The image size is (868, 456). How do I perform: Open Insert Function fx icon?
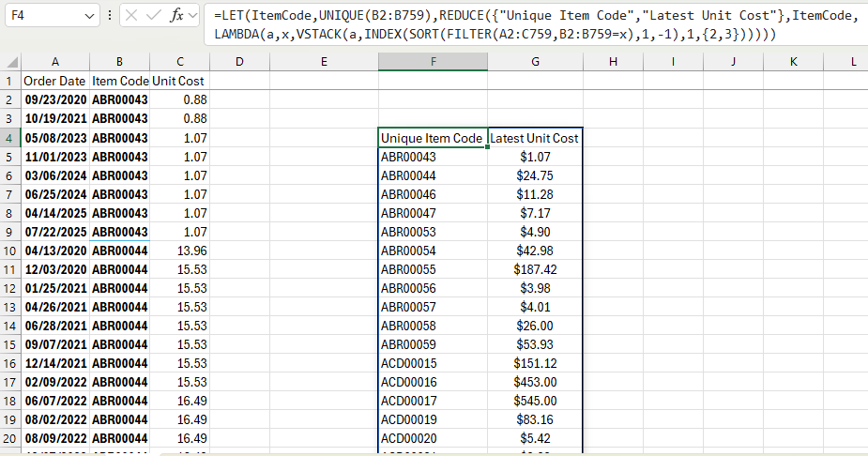(x=176, y=16)
